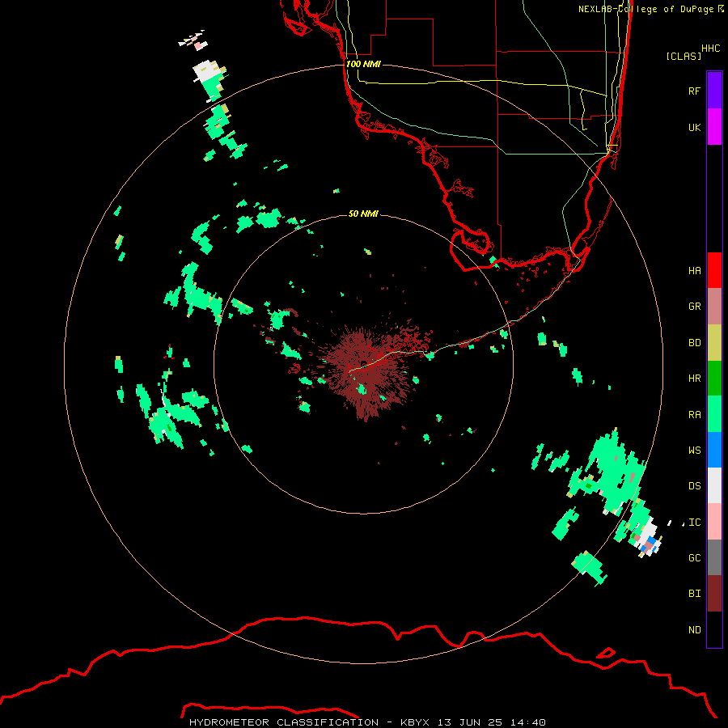
Task: Click the RA legend label
Action: [694, 415]
